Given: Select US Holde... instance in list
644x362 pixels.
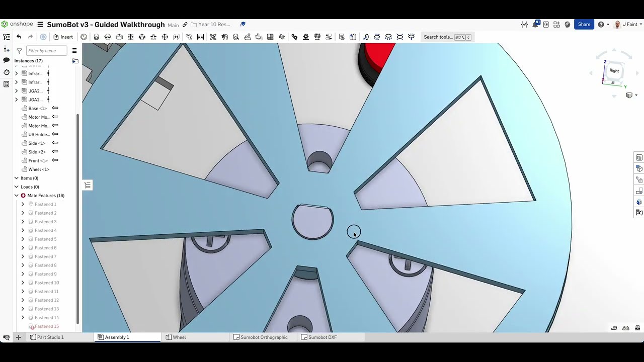Looking at the screenshot, I should [x=39, y=134].
